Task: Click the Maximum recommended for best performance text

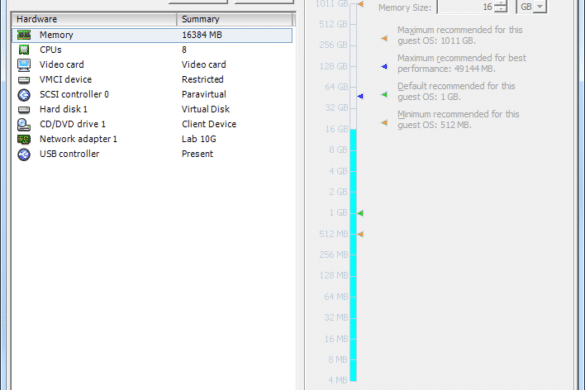Action: coord(462,63)
